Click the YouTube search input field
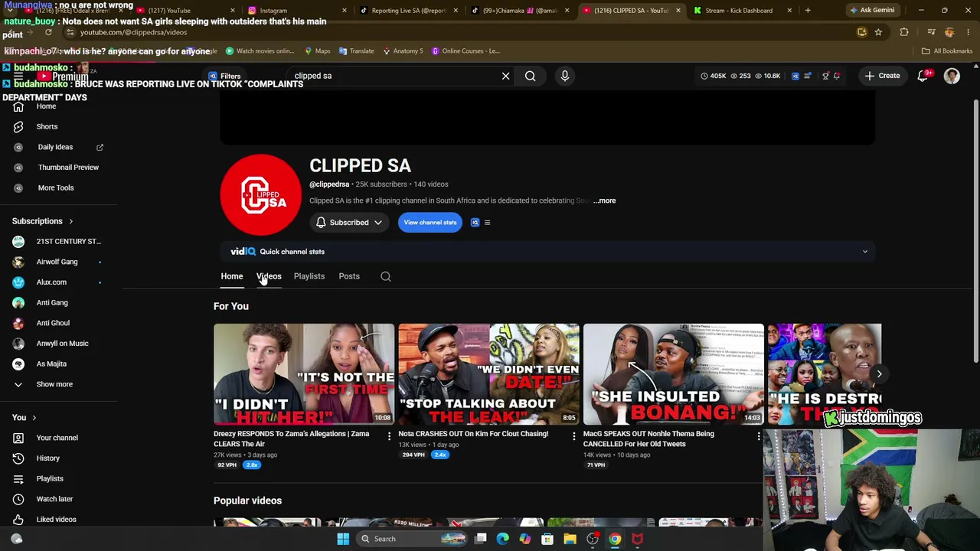This screenshot has height=551, width=980. click(x=394, y=76)
